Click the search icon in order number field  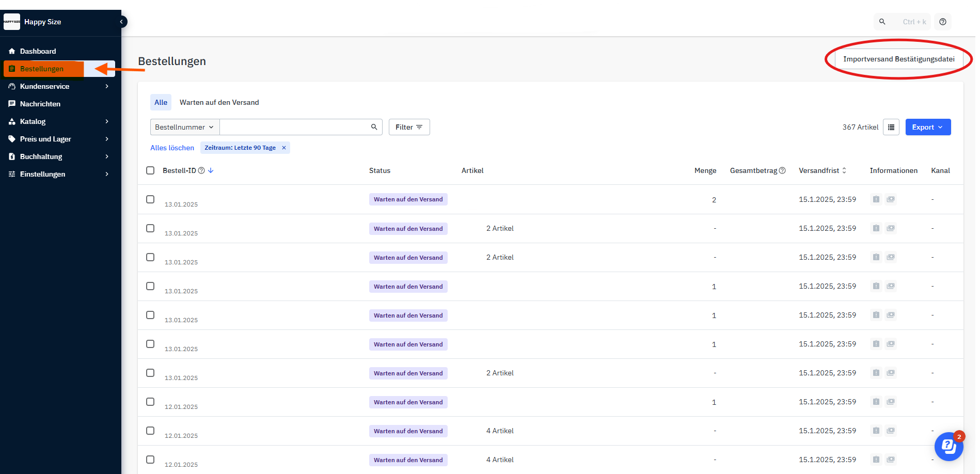click(x=374, y=127)
